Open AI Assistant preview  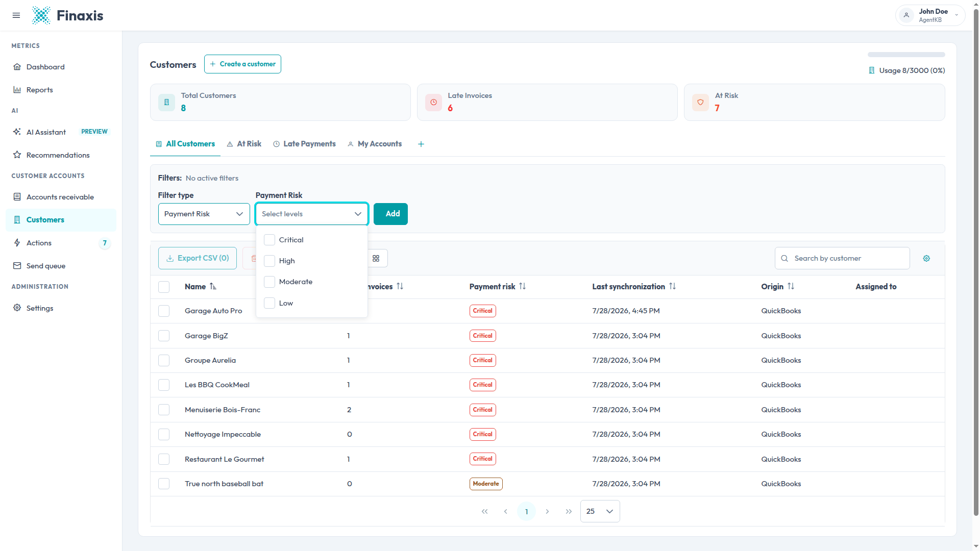pos(61,132)
